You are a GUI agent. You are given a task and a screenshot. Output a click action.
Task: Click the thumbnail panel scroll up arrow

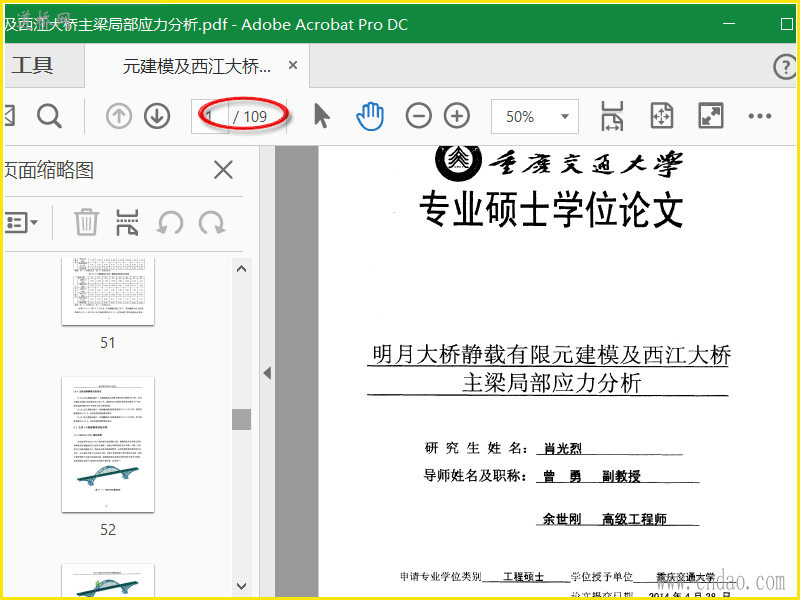tap(242, 269)
